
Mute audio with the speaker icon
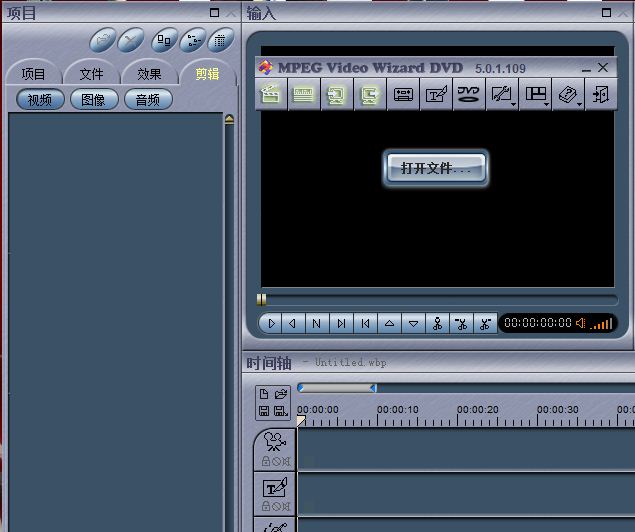580,323
